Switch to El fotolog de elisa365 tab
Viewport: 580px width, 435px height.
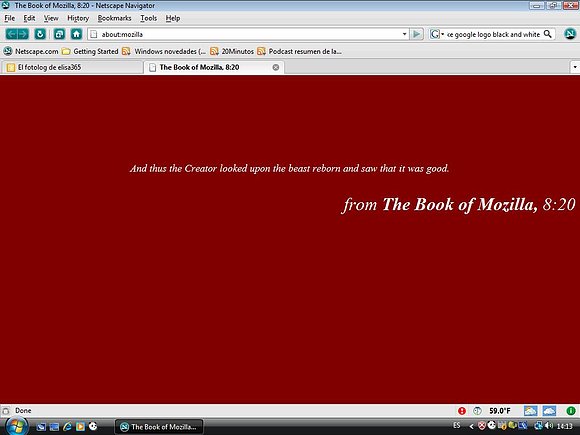click(72, 67)
